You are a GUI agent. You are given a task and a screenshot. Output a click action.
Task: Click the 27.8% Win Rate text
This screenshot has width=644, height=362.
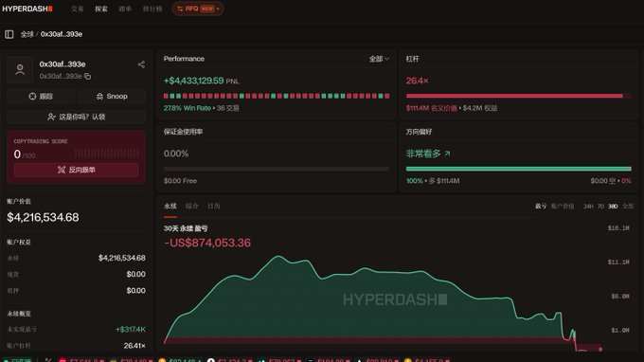tap(187, 108)
